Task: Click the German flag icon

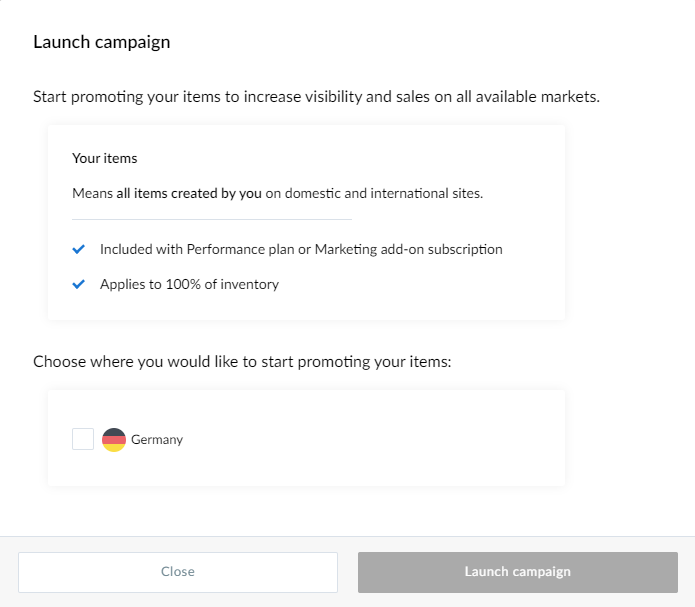Action: pos(114,439)
